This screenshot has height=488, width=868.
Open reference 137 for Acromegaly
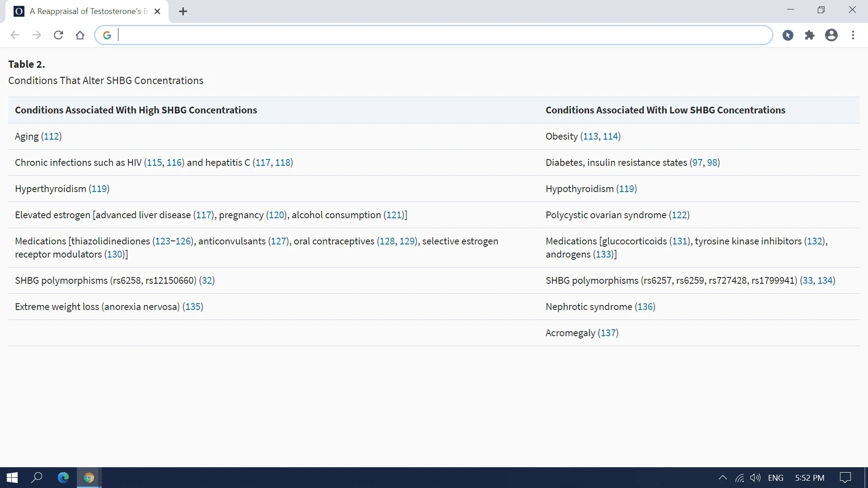point(608,333)
